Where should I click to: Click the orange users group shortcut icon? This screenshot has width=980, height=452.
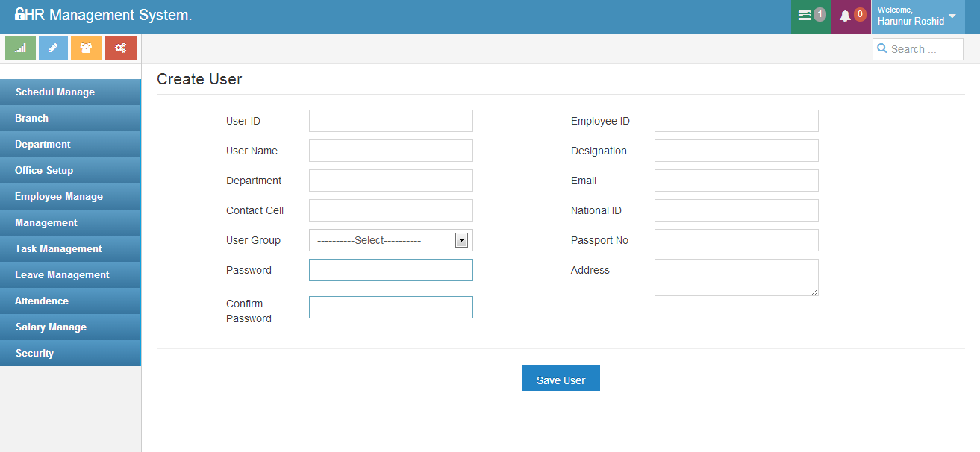coord(87,48)
